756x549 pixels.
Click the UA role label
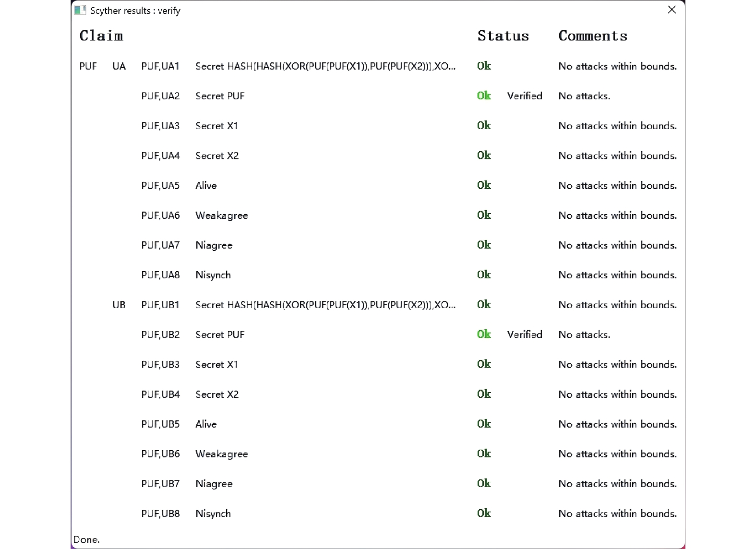[x=119, y=66]
